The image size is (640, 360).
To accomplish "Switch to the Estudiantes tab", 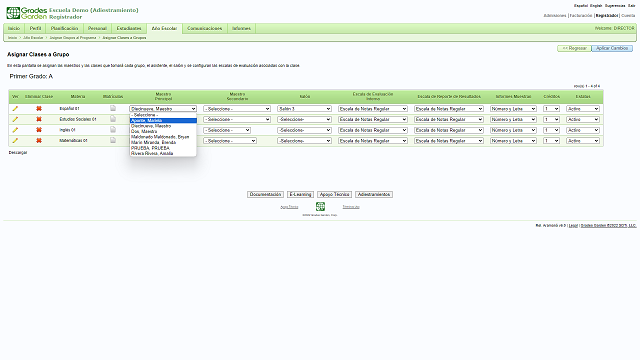I will coord(129,28).
